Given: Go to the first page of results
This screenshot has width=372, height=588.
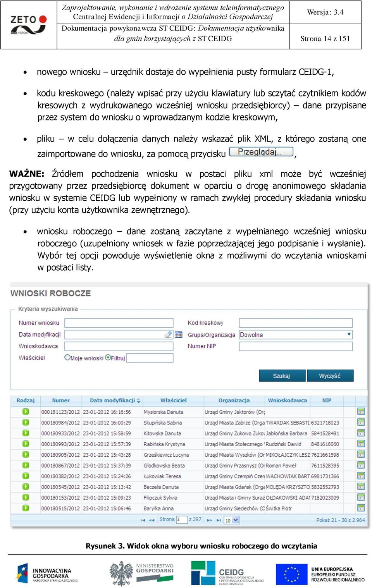Looking at the screenshot, I should (x=143, y=520).
